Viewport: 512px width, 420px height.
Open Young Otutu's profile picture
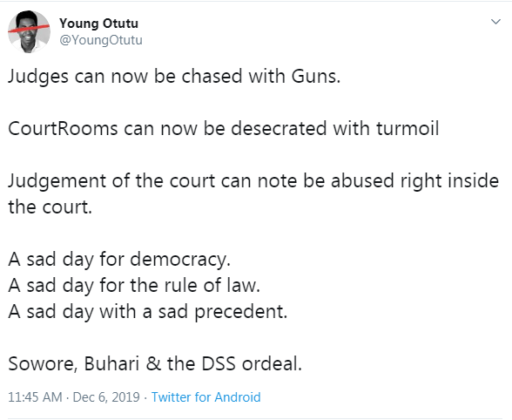click(29, 31)
